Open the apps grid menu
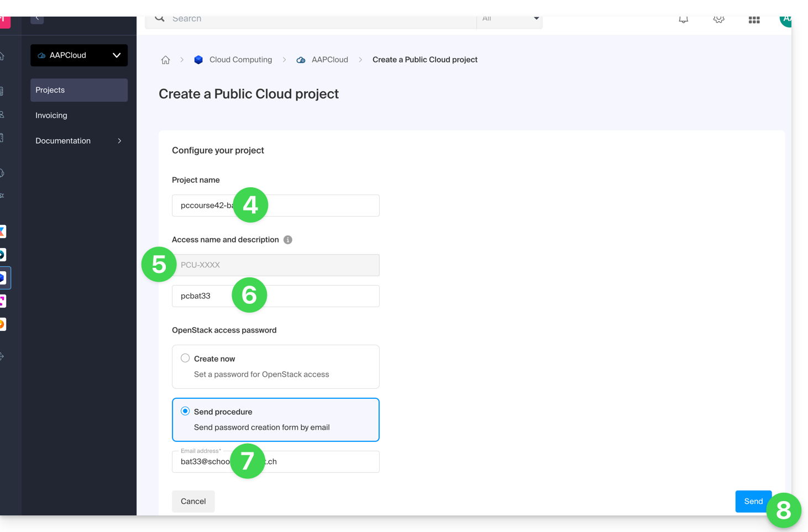This screenshot has height=532, width=808. [x=754, y=20]
